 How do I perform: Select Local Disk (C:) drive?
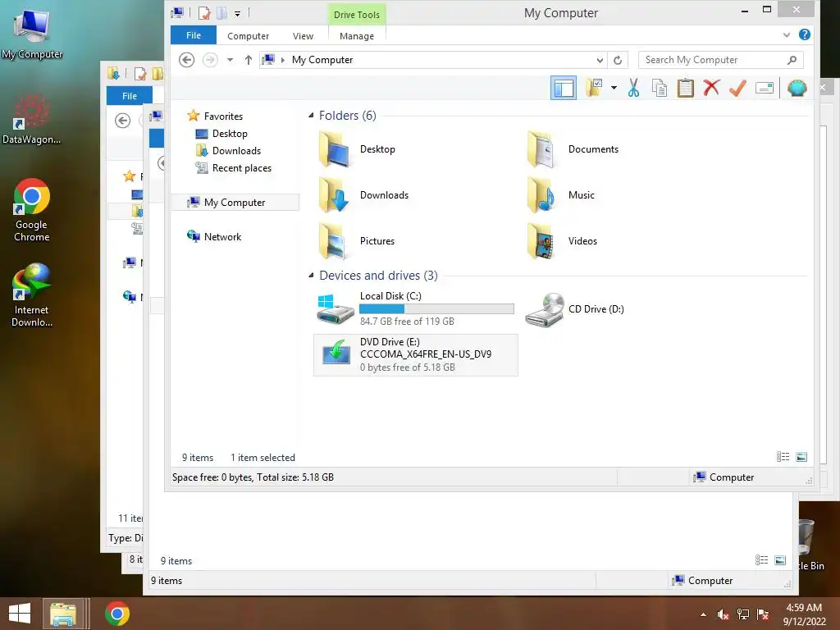pyautogui.click(x=415, y=309)
